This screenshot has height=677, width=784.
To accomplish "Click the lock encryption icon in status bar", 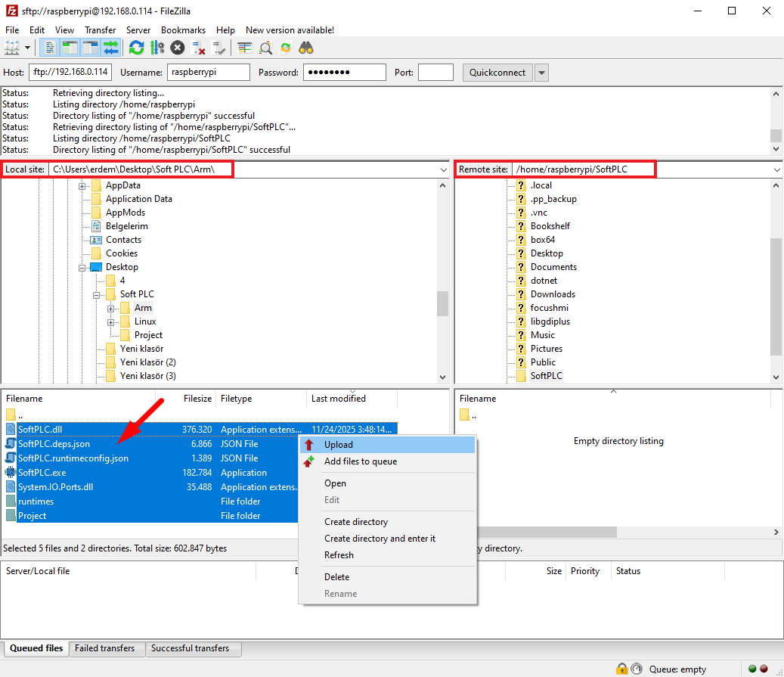I will click(621, 669).
